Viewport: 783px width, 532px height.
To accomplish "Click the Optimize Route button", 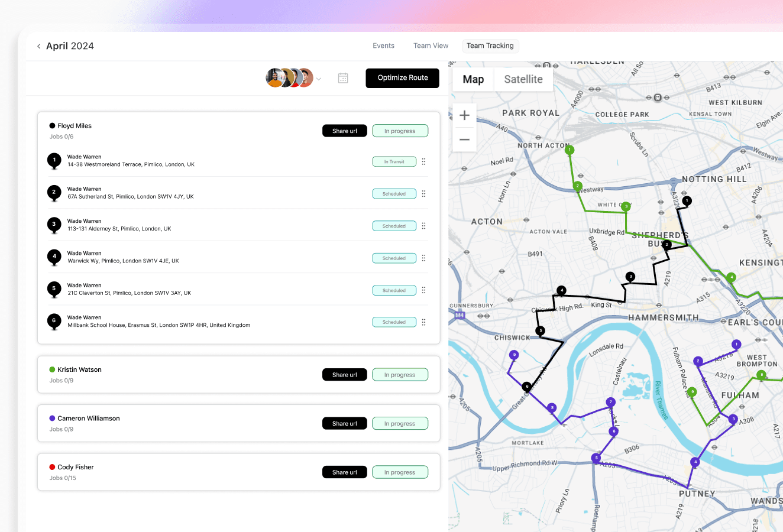I will (x=402, y=77).
